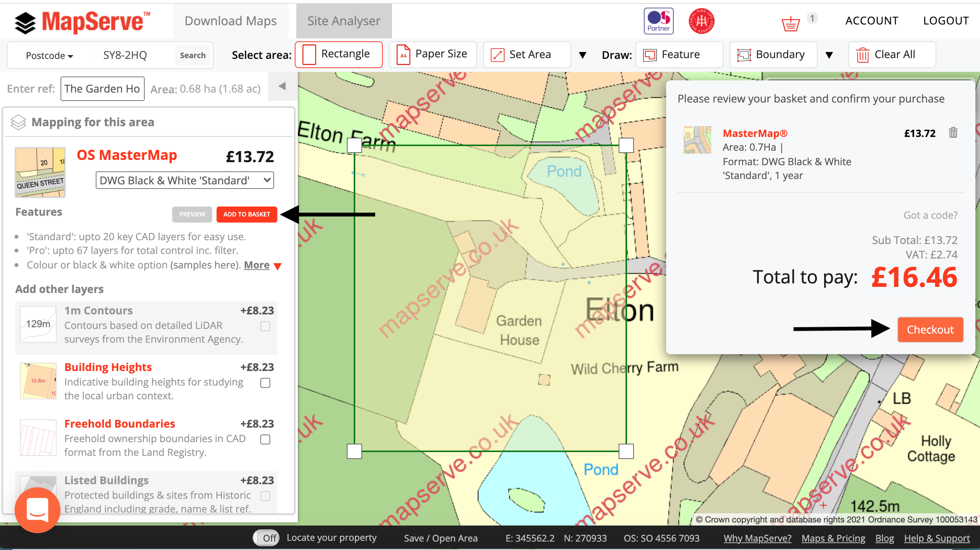The width and height of the screenshot is (980, 550).
Task: Select the Paper Size area tool
Action: coord(433,55)
